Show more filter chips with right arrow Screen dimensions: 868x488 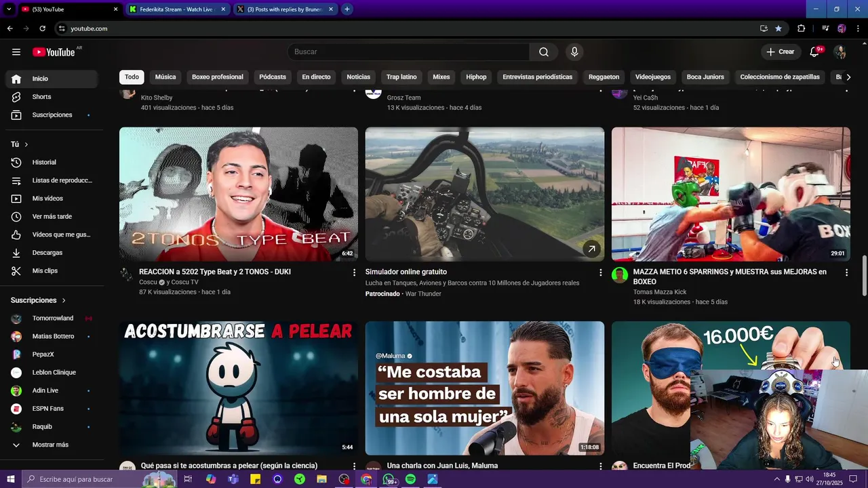click(x=848, y=77)
